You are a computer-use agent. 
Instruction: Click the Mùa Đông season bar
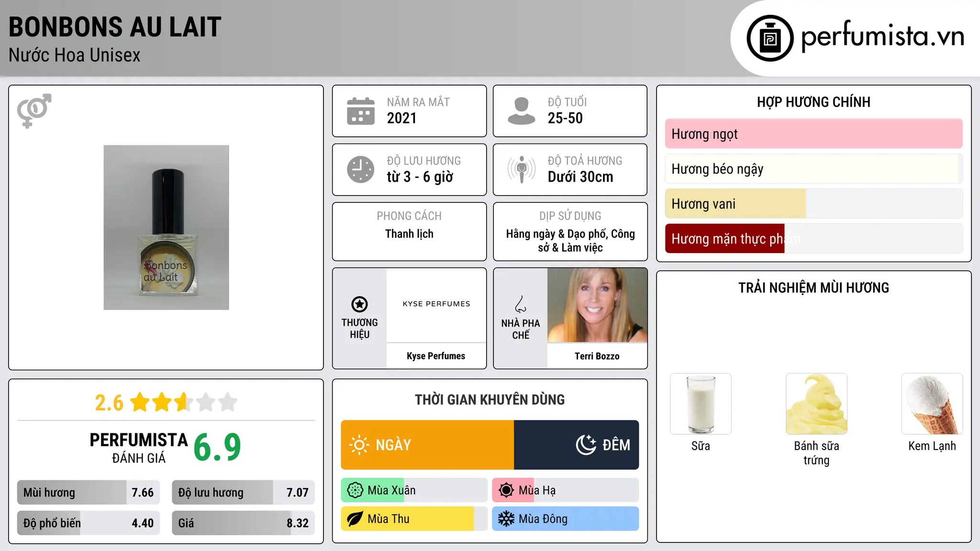[566, 519]
